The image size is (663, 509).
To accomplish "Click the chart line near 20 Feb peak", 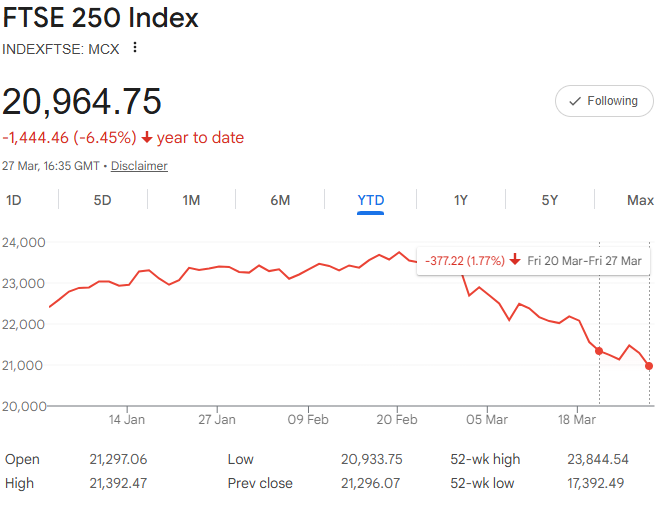I will pos(399,252).
